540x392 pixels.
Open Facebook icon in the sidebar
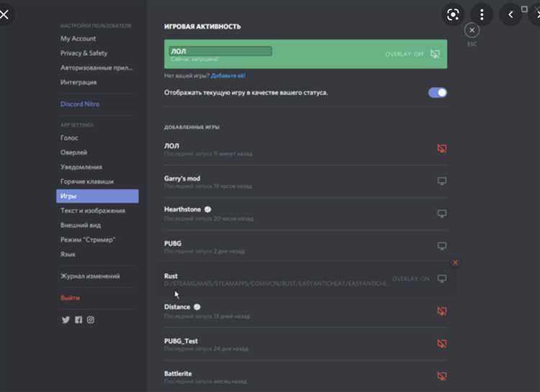pos(78,320)
